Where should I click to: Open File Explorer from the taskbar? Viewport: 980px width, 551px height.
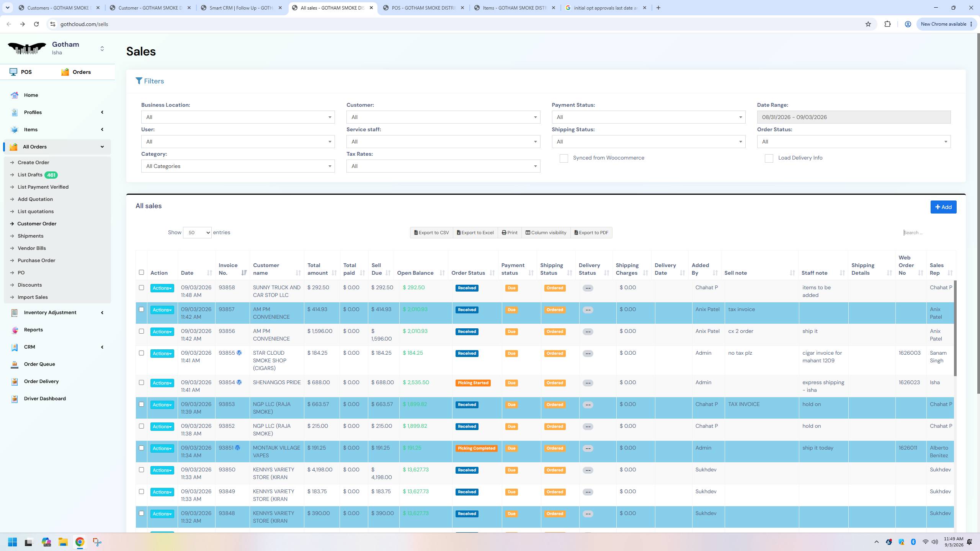point(63,542)
